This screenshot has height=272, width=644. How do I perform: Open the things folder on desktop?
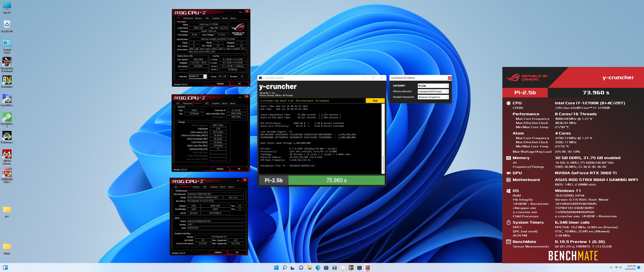(x=7, y=248)
